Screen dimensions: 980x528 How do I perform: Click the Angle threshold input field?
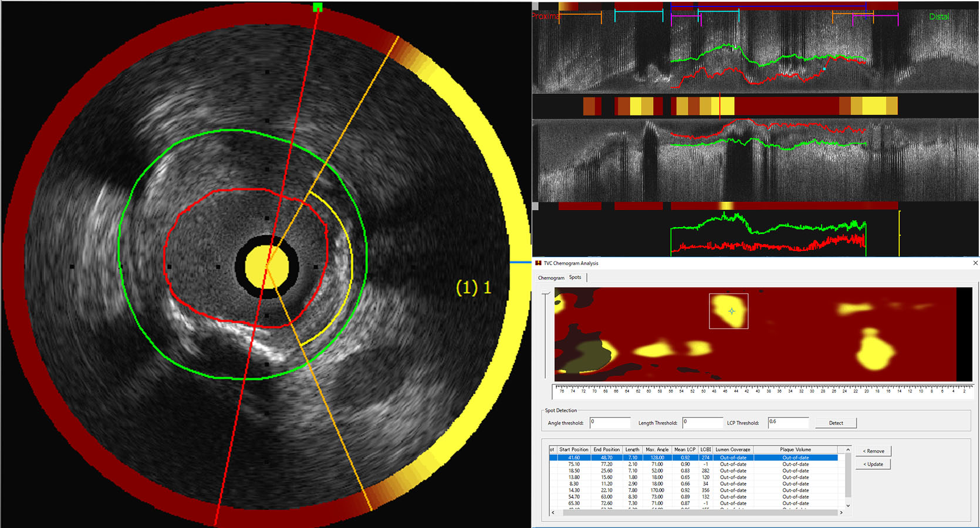click(x=610, y=422)
